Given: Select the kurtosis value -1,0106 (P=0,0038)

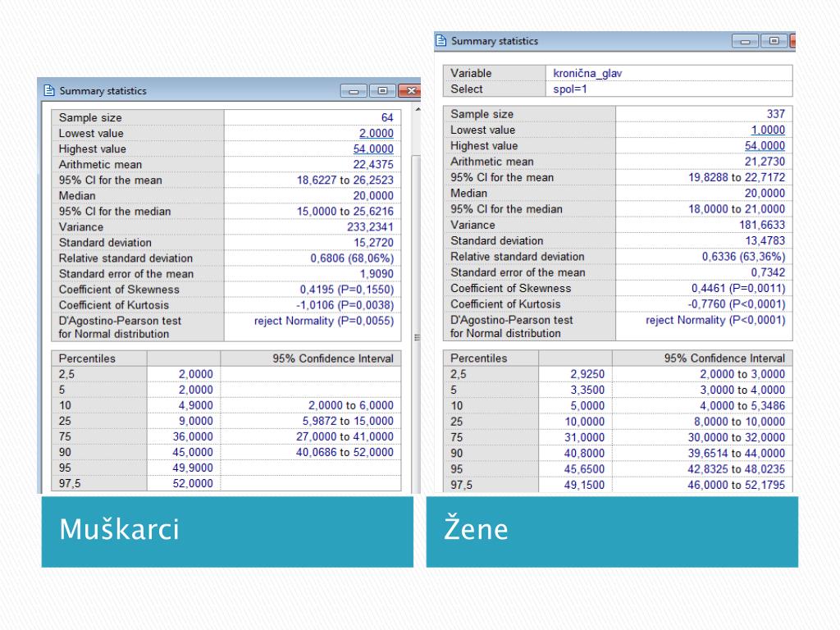Looking at the screenshot, I should (345, 305).
